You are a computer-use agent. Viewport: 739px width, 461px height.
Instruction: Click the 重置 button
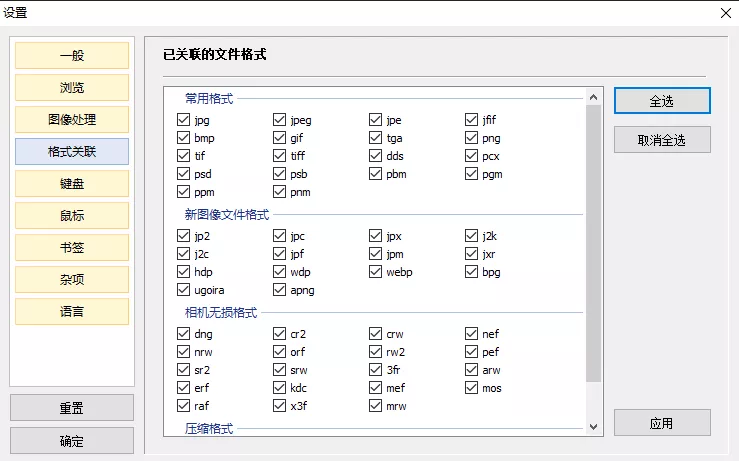pos(72,408)
